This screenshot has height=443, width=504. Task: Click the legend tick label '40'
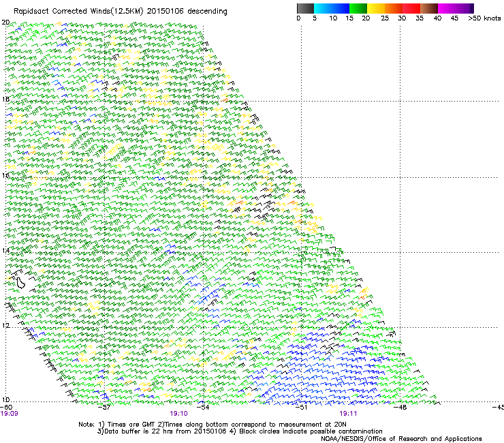pyautogui.click(x=437, y=18)
